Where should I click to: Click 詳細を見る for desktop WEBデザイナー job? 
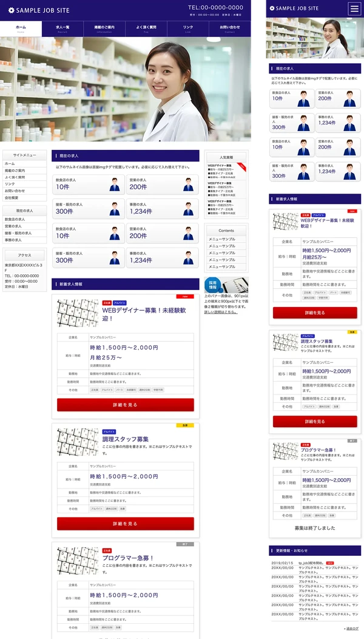(126, 405)
